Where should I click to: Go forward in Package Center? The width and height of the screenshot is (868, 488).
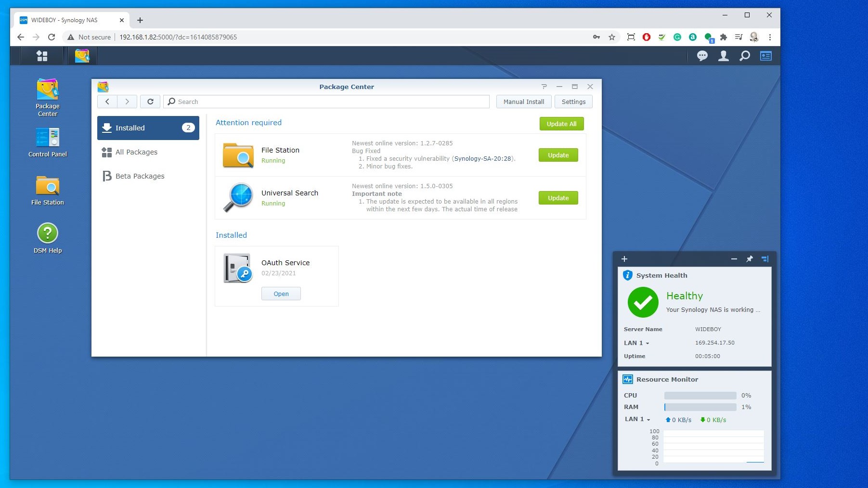(127, 102)
